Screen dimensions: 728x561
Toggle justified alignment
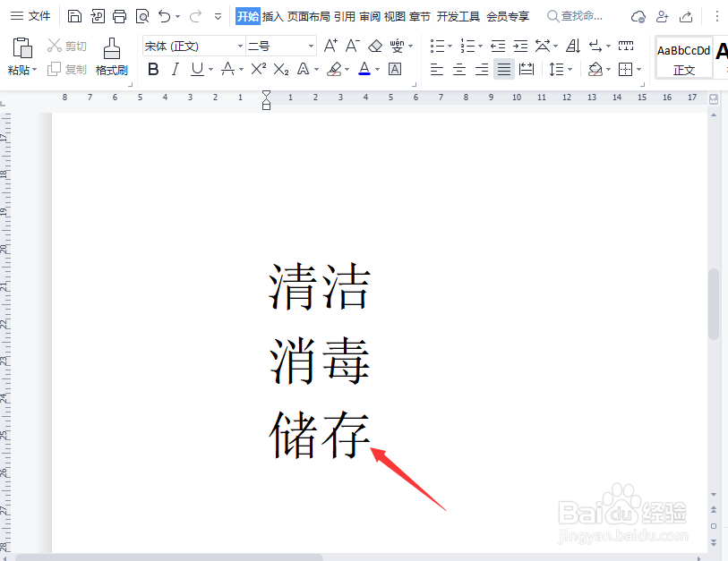point(503,69)
